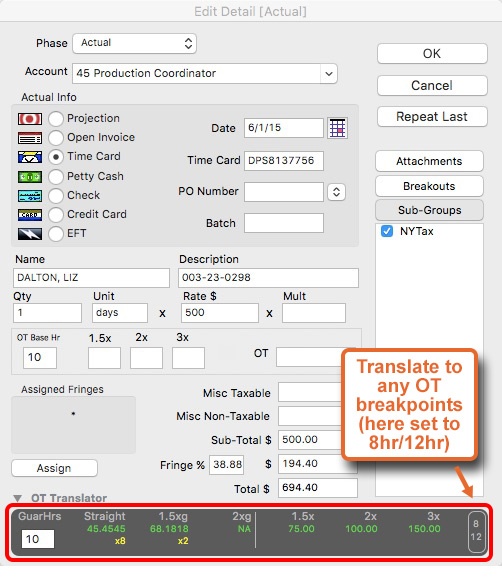Click the Date field
This screenshot has width=502, height=579.
point(284,128)
